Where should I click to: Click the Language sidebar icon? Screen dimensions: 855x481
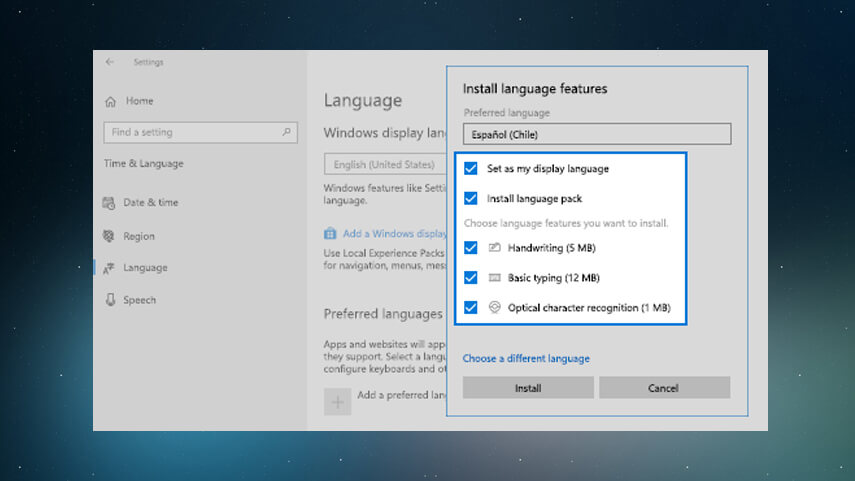[x=109, y=268]
